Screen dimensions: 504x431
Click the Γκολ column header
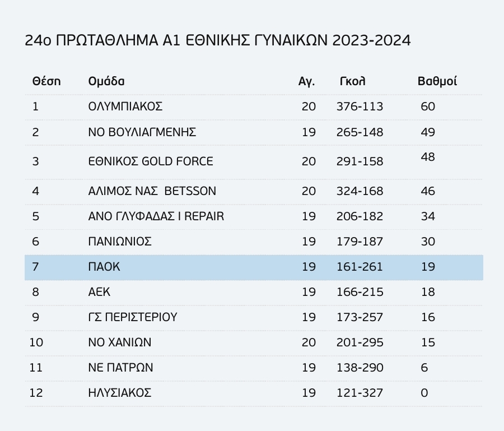pyautogui.click(x=352, y=81)
